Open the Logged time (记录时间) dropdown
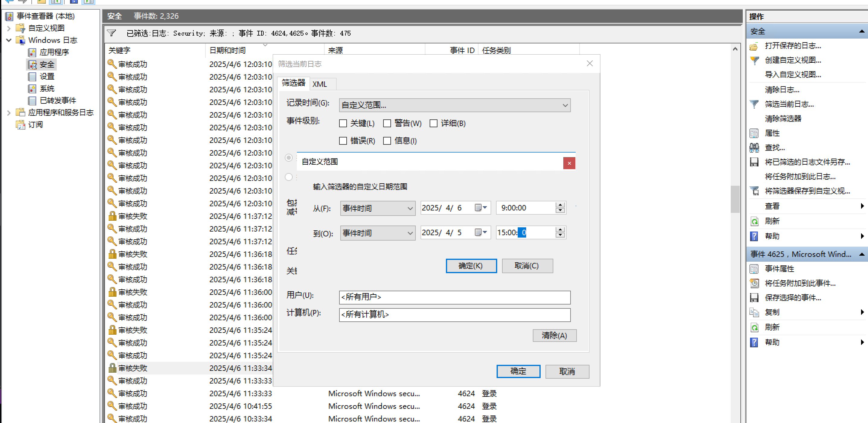Viewport: 868px width, 423px height. [454, 106]
